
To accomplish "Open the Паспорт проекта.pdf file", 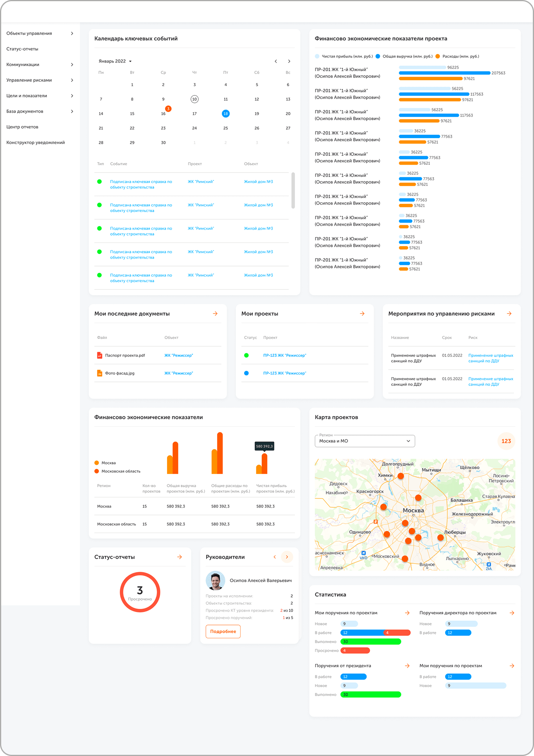I will [125, 356].
